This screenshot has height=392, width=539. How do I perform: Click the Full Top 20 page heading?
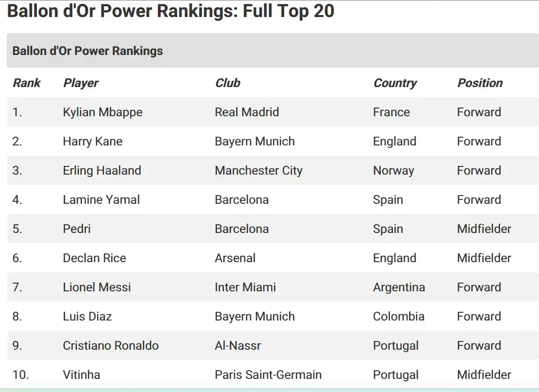point(170,11)
